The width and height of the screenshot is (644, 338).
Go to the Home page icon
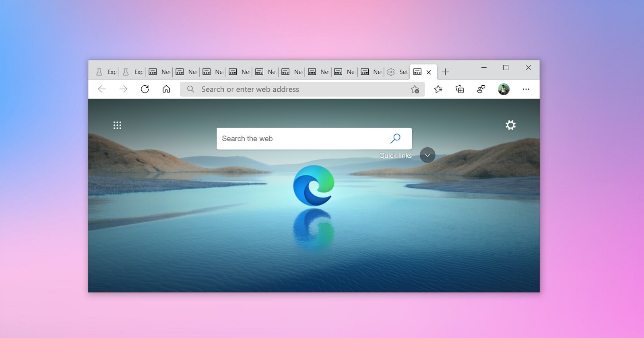pos(166,89)
